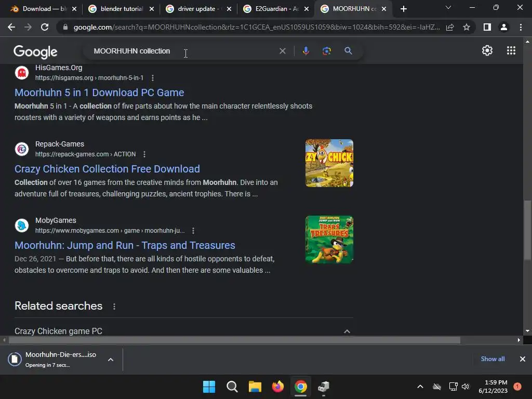This screenshot has width=532, height=399.
Task: Click the MobyGames site name
Action: [56, 220]
